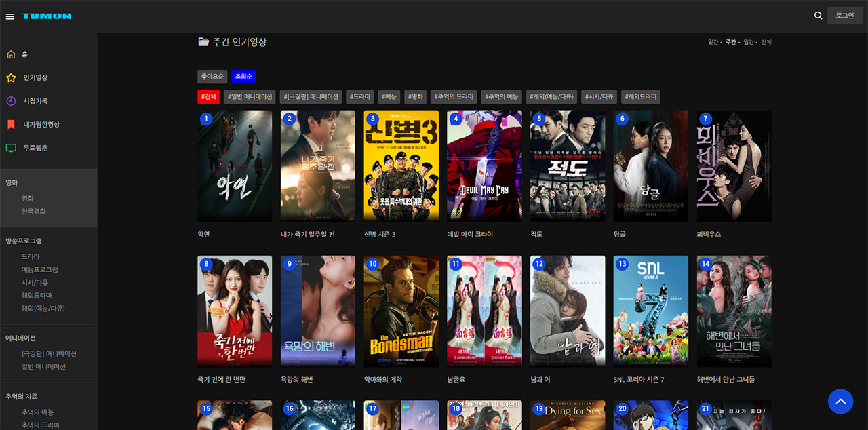The width and height of the screenshot is (868, 430).
Task: Filter by the #드라마 tag
Action: coord(360,97)
